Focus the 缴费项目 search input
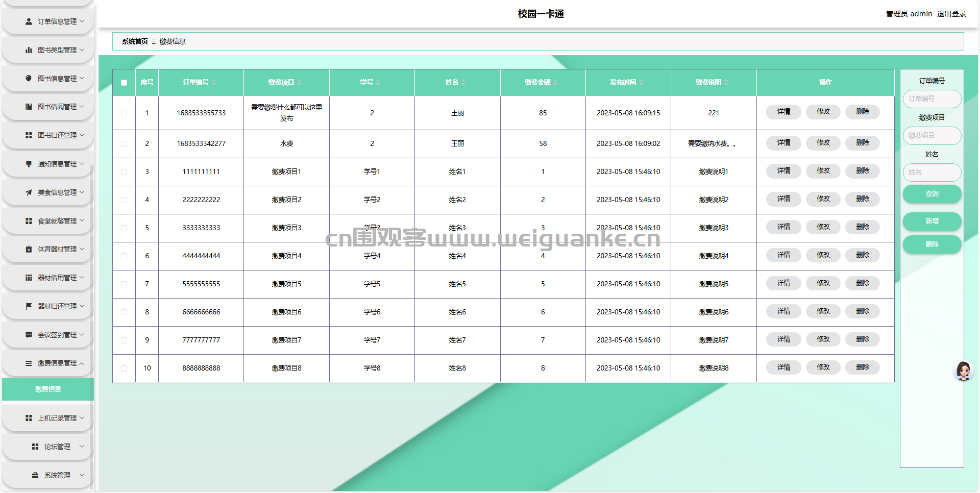This screenshot has width=980, height=493. tap(932, 135)
